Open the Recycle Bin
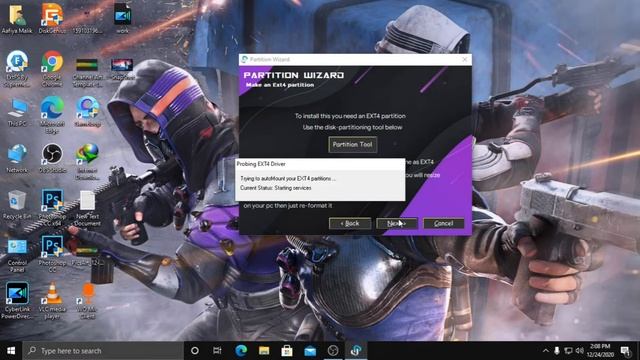This screenshot has height=360, width=640. [x=17, y=205]
